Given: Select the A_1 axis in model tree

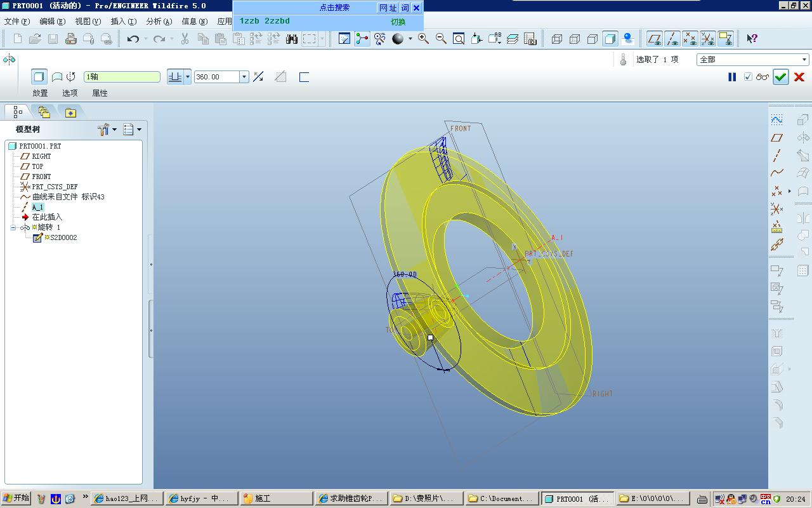Looking at the screenshot, I should pos(38,207).
